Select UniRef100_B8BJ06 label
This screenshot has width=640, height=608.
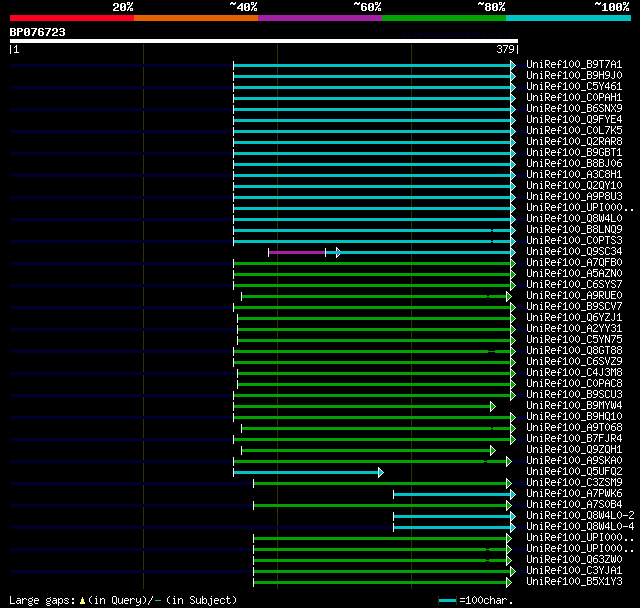coord(574,164)
